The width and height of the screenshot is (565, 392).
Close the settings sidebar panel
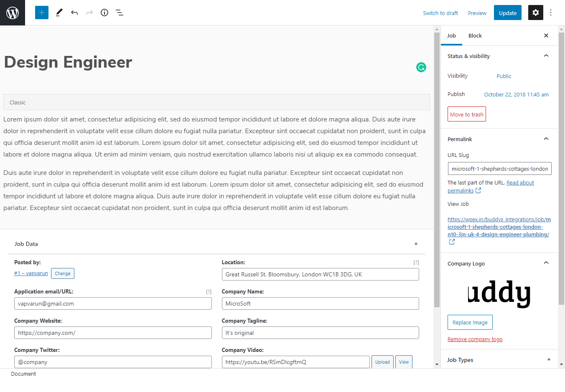[x=546, y=35]
